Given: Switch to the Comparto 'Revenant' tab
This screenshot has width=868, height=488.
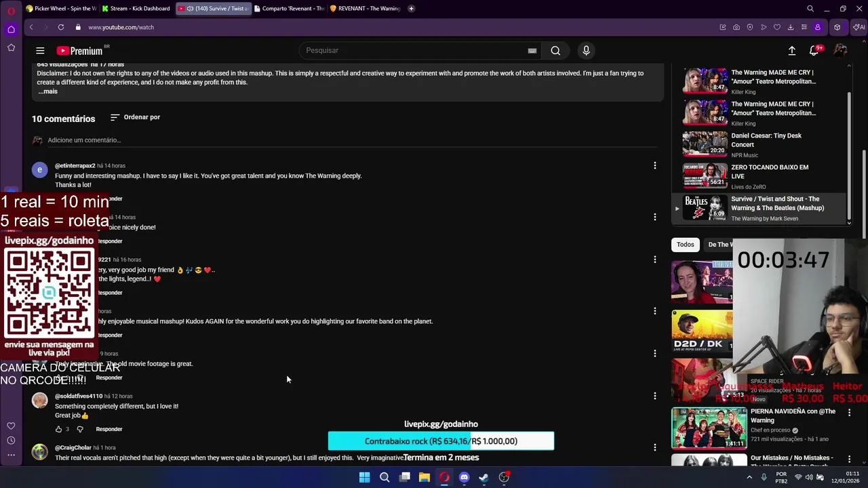Looking at the screenshot, I should pos(290,9).
